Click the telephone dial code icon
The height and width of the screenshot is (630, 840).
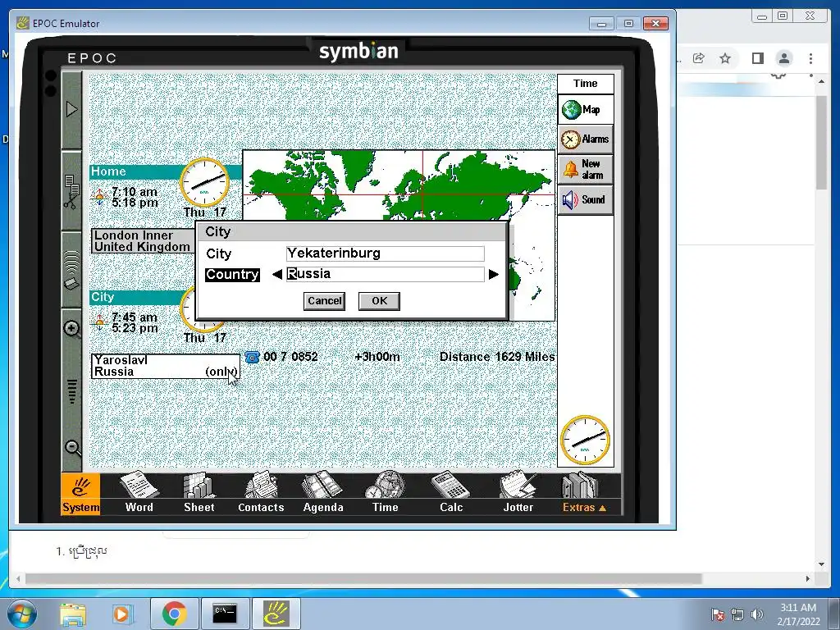click(x=252, y=357)
